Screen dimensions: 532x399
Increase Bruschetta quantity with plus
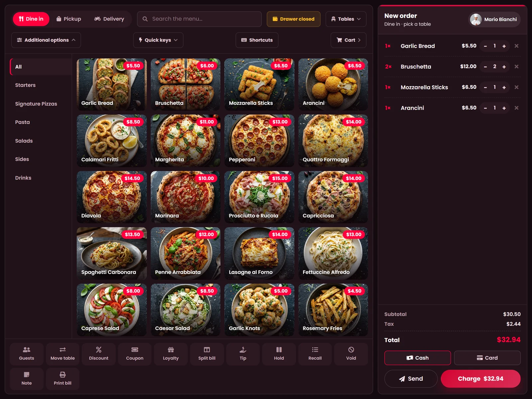[504, 66]
